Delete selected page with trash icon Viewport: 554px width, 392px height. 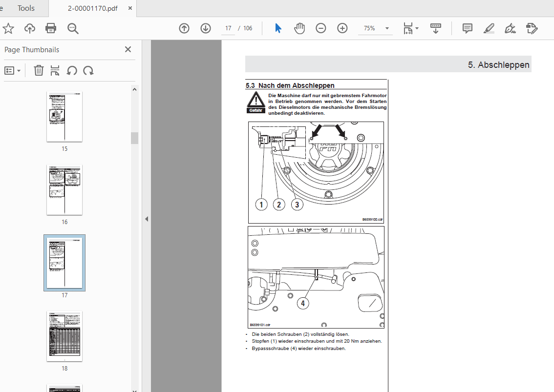tap(39, 71)
